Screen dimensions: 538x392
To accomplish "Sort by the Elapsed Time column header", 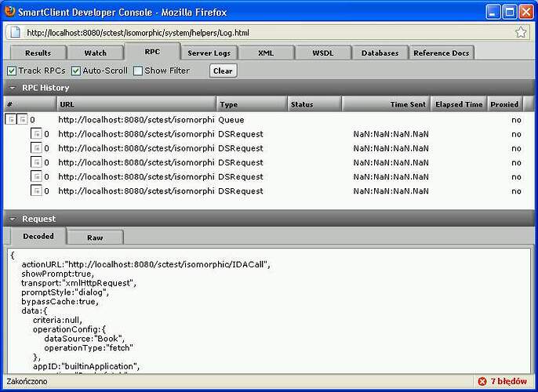I will [459, 104].
